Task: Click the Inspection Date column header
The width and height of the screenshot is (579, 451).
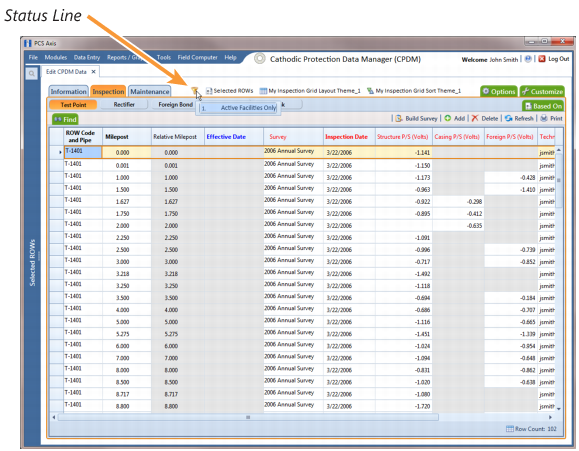Action: [x=349, y=137]
